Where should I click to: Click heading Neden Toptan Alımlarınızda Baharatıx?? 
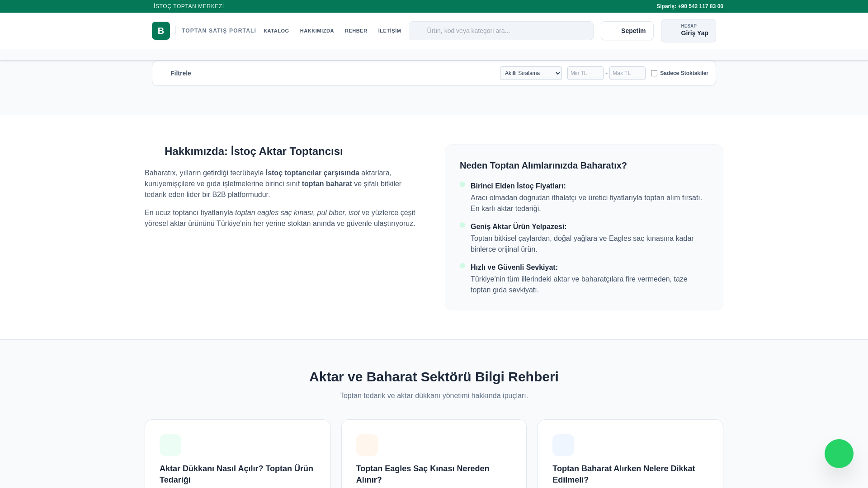coord(543,165)
